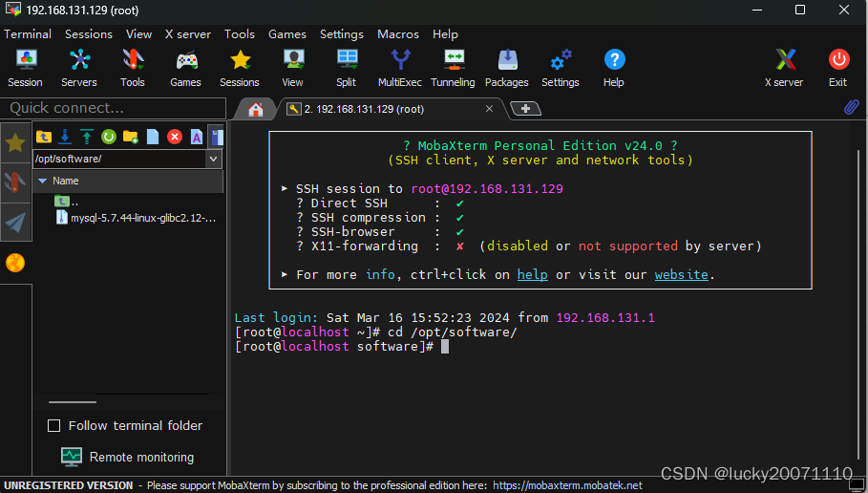Viewport: 868px width, 493px height.
Task: Open the Games toolbar icon
Action: click(x=186, y=68)
